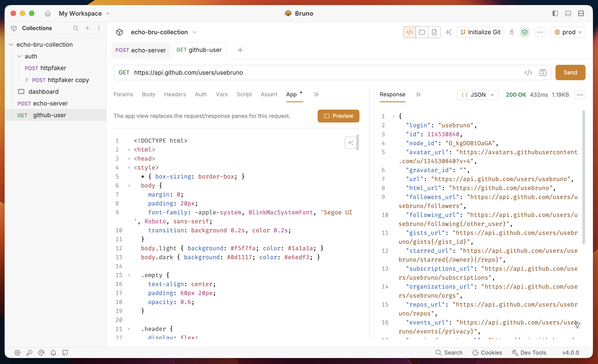Switch to the Vars tab
598x364 pixels.
tap(222, 94)
